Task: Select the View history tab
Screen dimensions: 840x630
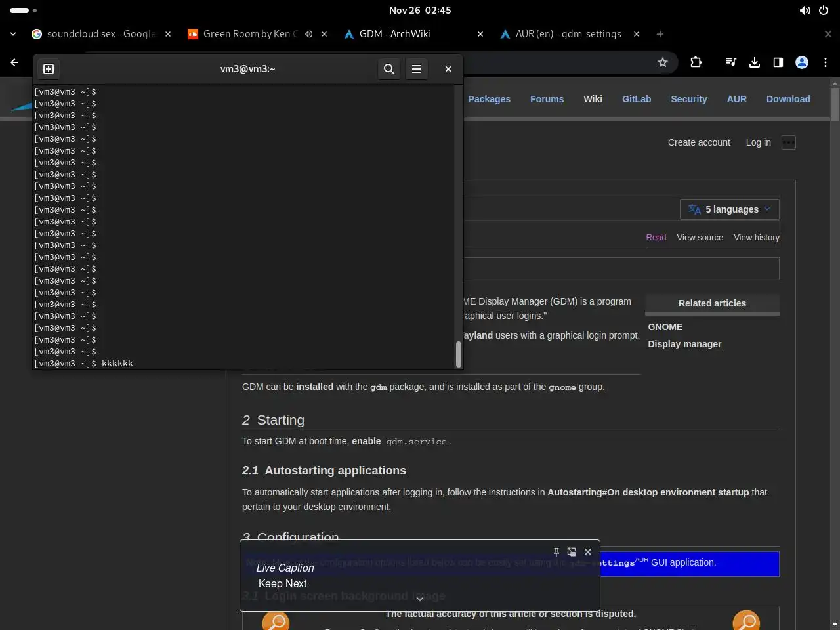Action: coord(757,238)
